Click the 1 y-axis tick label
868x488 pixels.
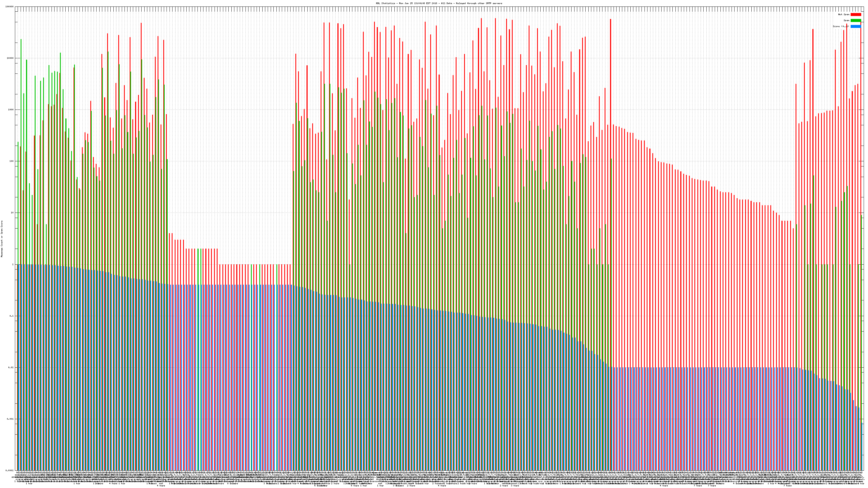point(13,264)
